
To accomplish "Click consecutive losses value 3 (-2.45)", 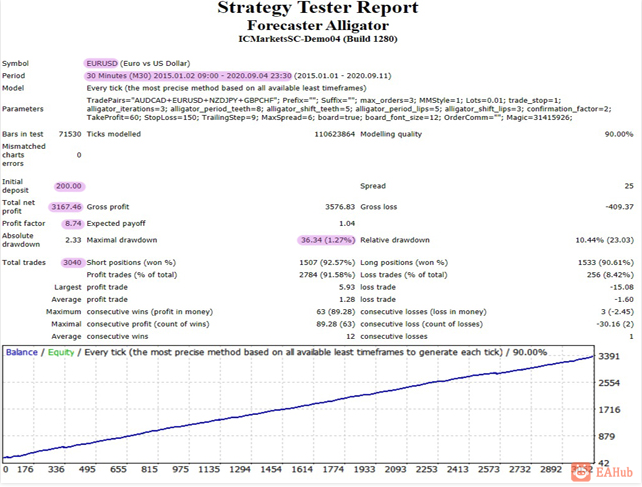I will pyautogui.click(x=617, y=312).
